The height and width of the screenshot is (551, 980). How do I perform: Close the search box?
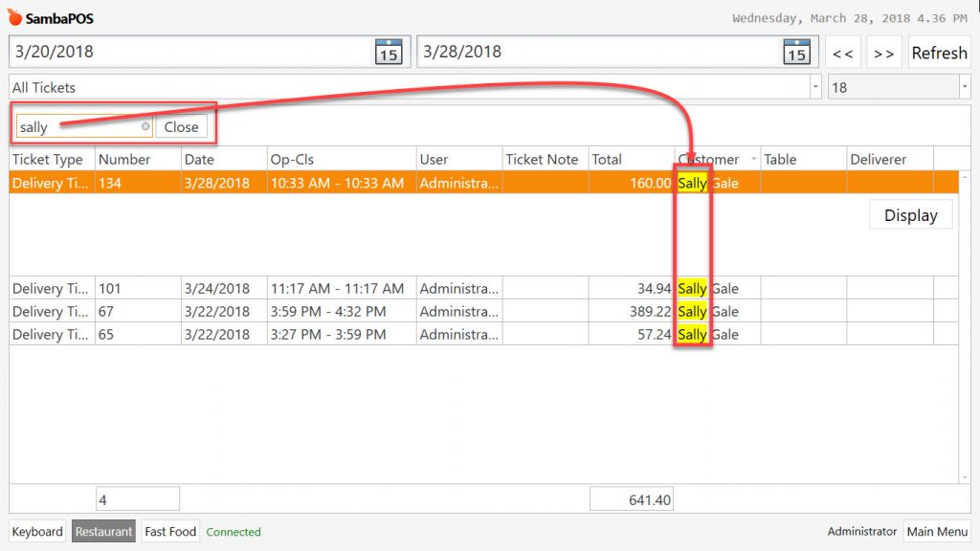click(x=181, y=127)
